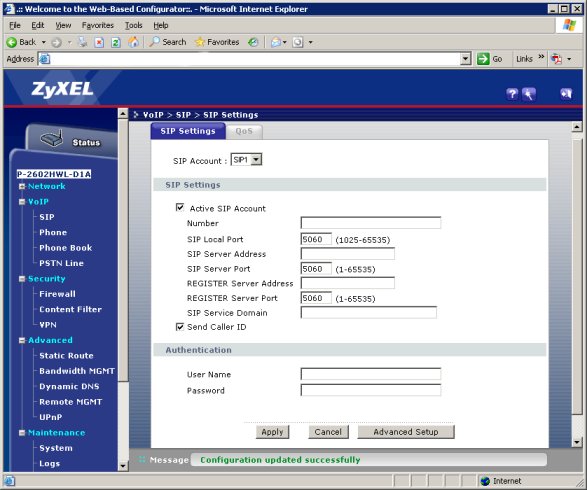Screen dimensions: 587x490
Task: Click the SIP Server Address field
Action: [x=347, y=254]
